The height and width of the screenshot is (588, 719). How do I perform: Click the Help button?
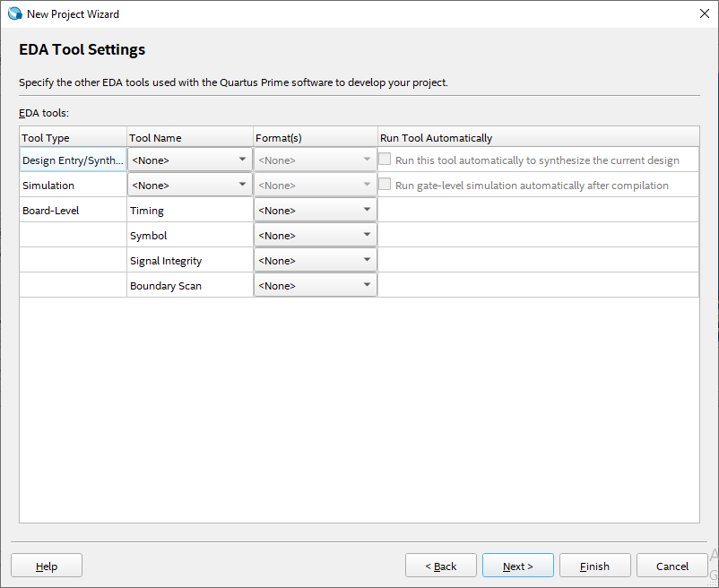pos(47,566)
